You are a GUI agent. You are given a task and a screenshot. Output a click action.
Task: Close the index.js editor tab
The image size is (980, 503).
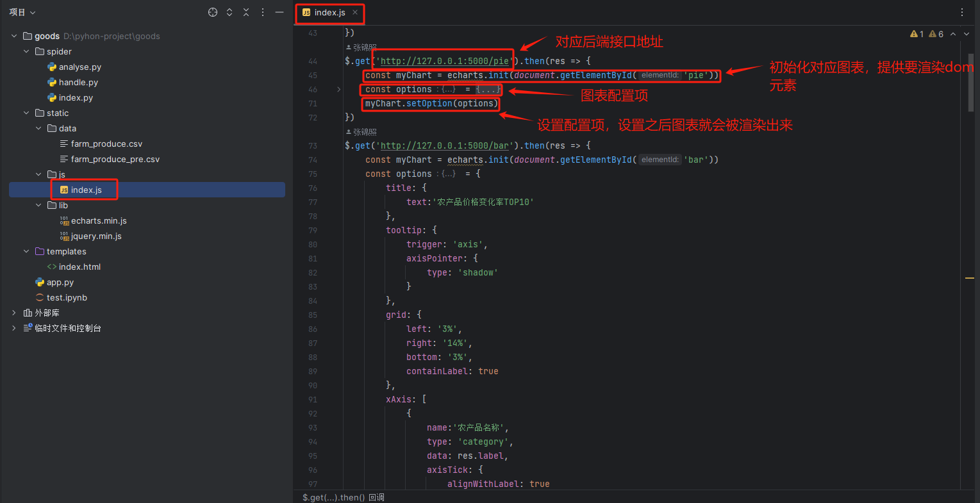[x=355, y=12]
